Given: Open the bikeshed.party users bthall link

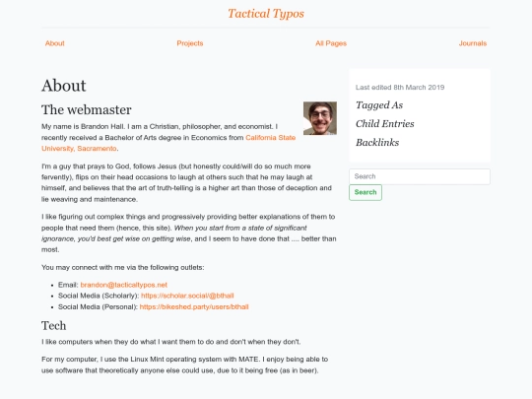Looking at the screenshot, I should tap(194, 306).
